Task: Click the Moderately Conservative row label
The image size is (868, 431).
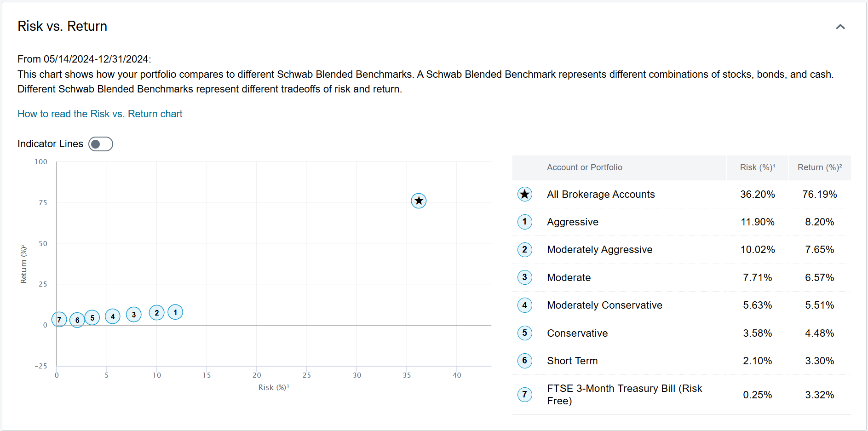Action: click(604, 305)
